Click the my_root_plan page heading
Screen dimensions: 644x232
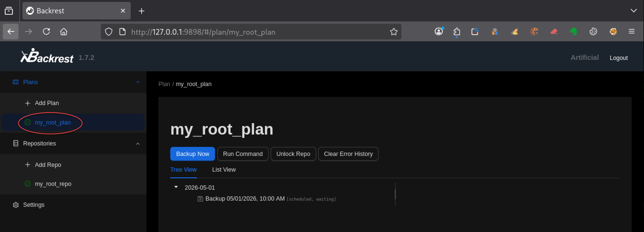point(222,129)
